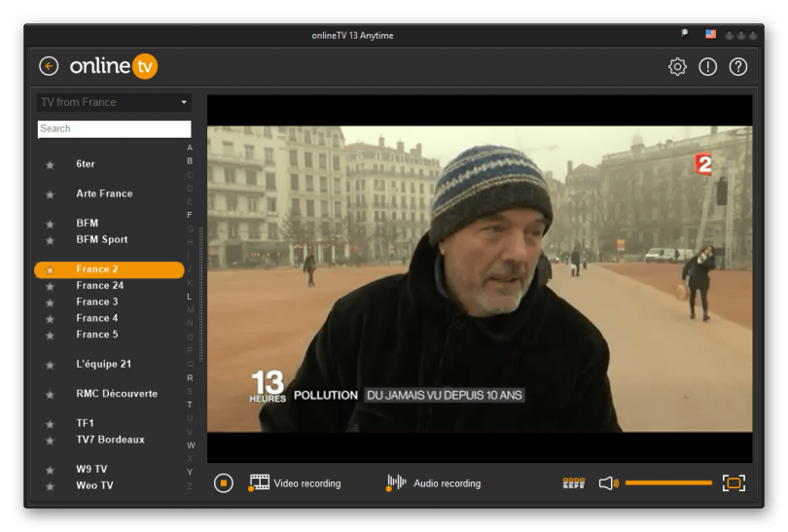The height and width of the screenshot is (532, 788).
Task: Toggle the France 3 favorite star
Action: [50, 302]
